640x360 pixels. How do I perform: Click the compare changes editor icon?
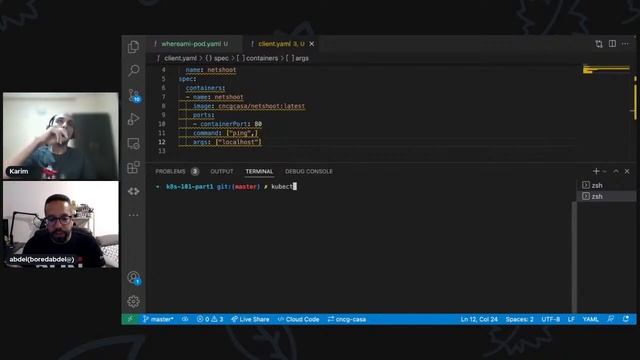599,44
